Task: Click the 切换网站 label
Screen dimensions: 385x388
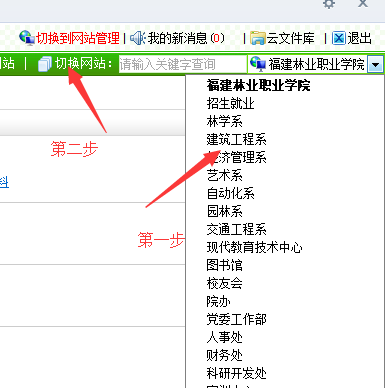Action: pos(84,64)
